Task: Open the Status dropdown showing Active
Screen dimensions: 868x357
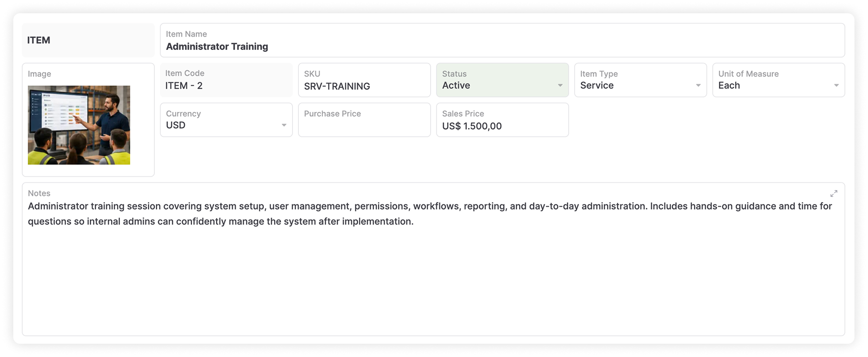Action: click(502, 80)
